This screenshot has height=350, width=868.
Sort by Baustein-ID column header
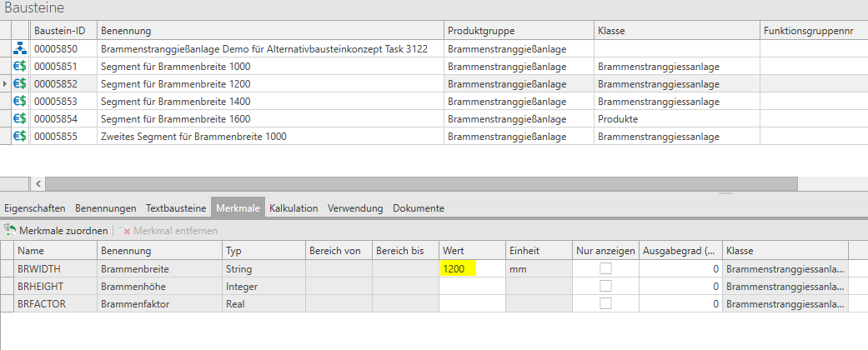tap(63, 30)
